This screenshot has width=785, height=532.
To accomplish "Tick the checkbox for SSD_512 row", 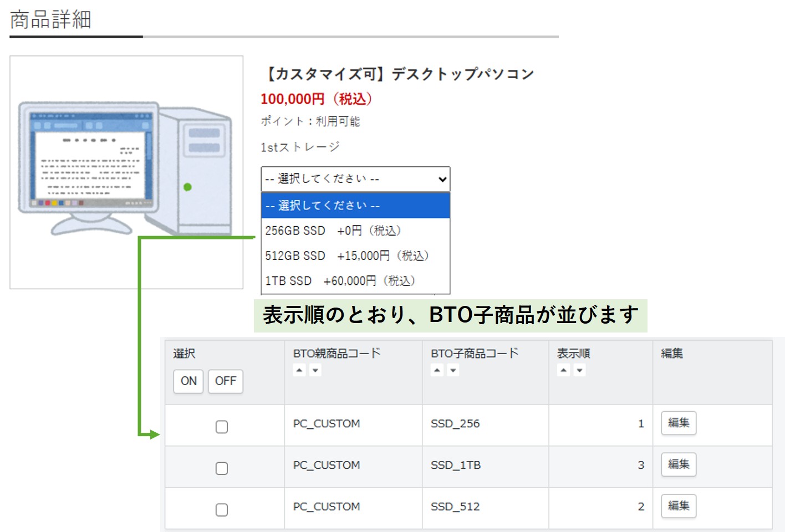I will point(222,510).
